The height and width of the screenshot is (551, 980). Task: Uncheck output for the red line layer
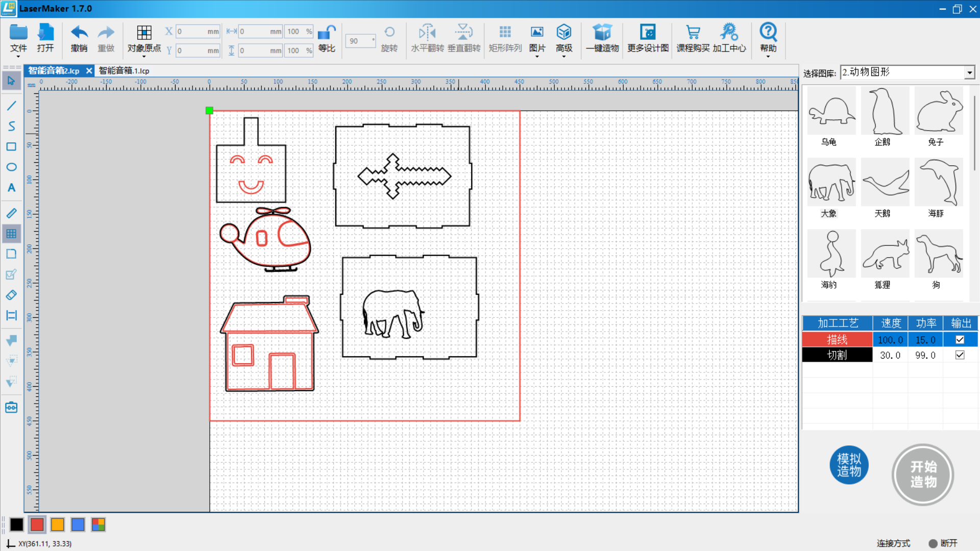(x=960, y=340)
